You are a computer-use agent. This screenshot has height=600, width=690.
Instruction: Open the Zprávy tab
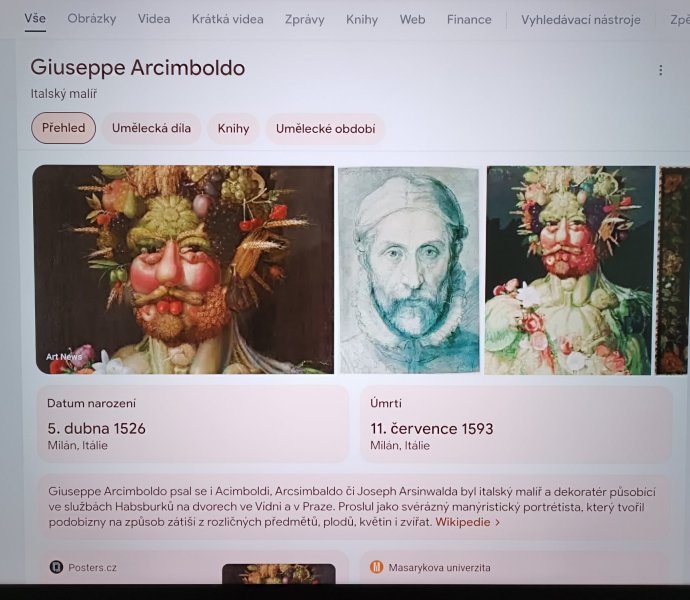[x=305, y=20]
